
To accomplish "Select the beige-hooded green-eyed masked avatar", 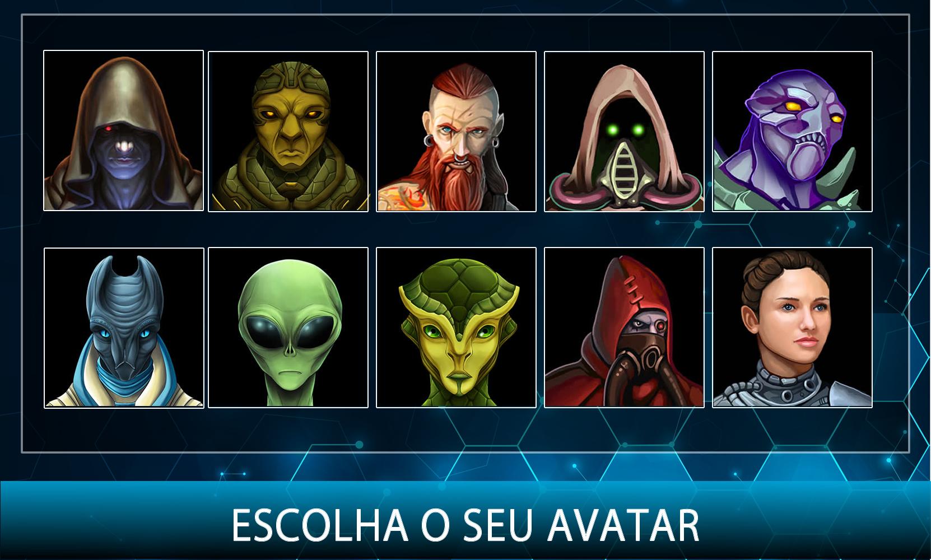I will (624, 132).
